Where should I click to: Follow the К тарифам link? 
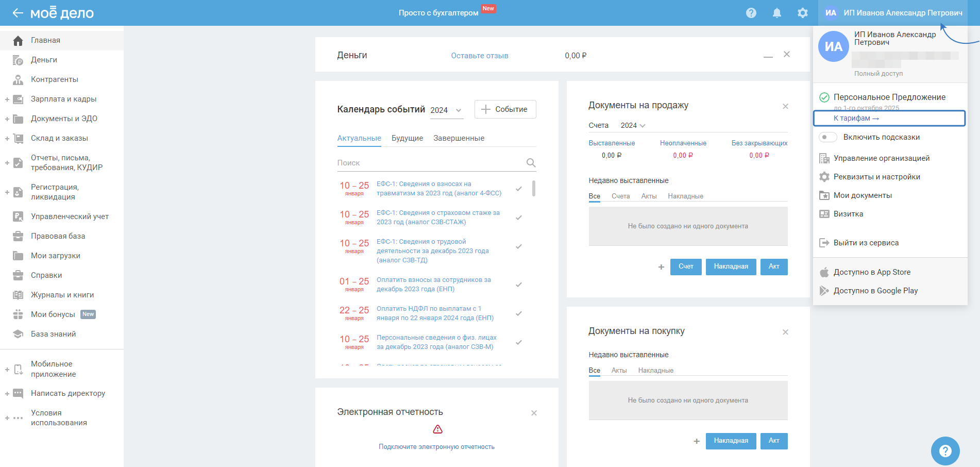pyautogui.click(x=856, y=118)
